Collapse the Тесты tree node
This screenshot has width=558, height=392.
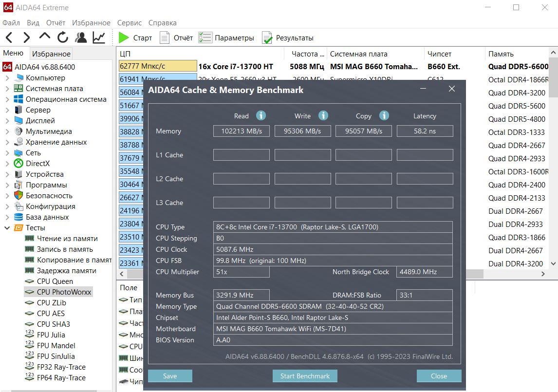pyautogui.click(x=7, y=228)
